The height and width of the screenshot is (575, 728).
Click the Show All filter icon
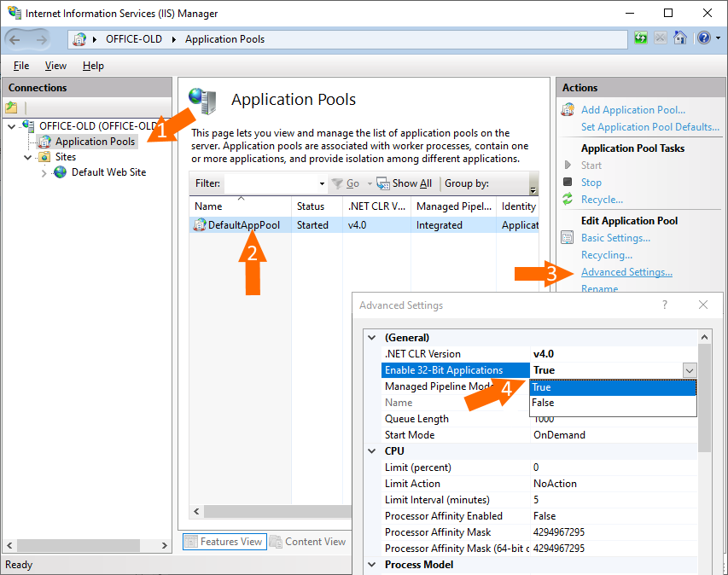[x=383, y=183]
